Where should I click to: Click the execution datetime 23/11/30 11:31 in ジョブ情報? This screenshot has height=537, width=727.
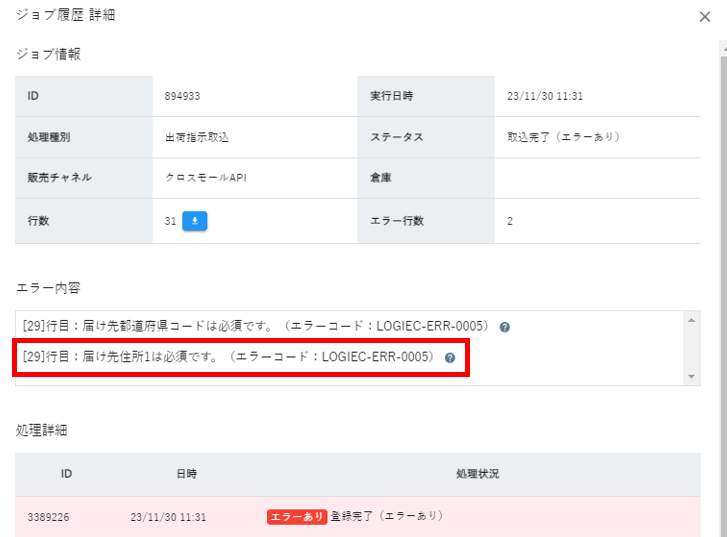click(545, 96)
